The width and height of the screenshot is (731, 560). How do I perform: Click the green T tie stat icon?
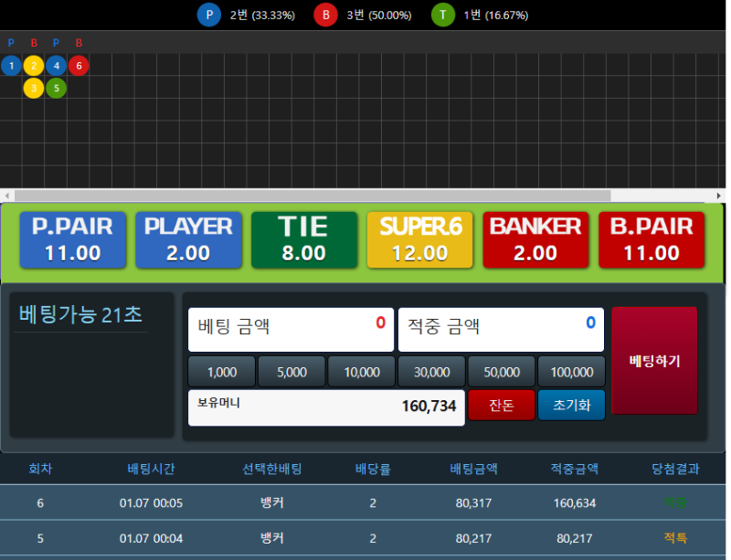click(442, 15)
